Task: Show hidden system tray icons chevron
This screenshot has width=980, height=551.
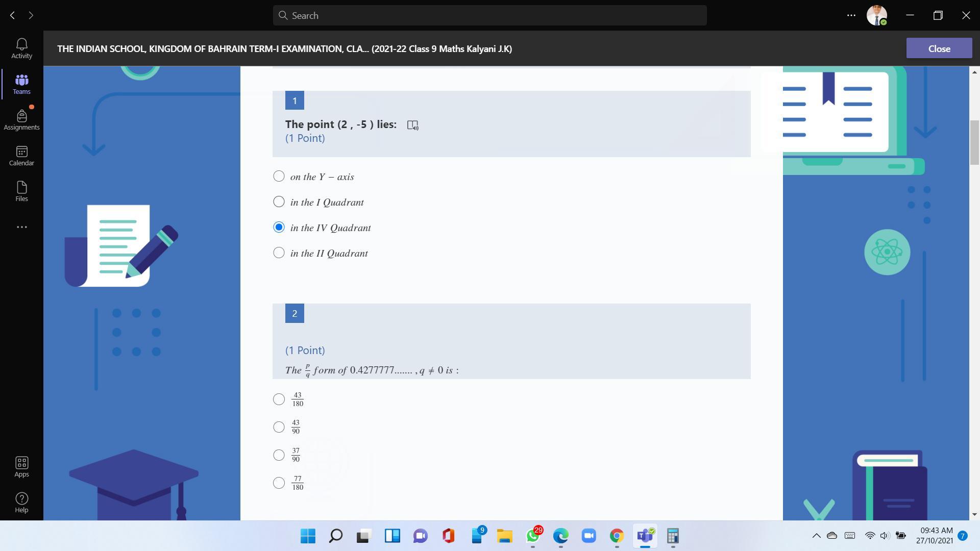Action: 816,536
